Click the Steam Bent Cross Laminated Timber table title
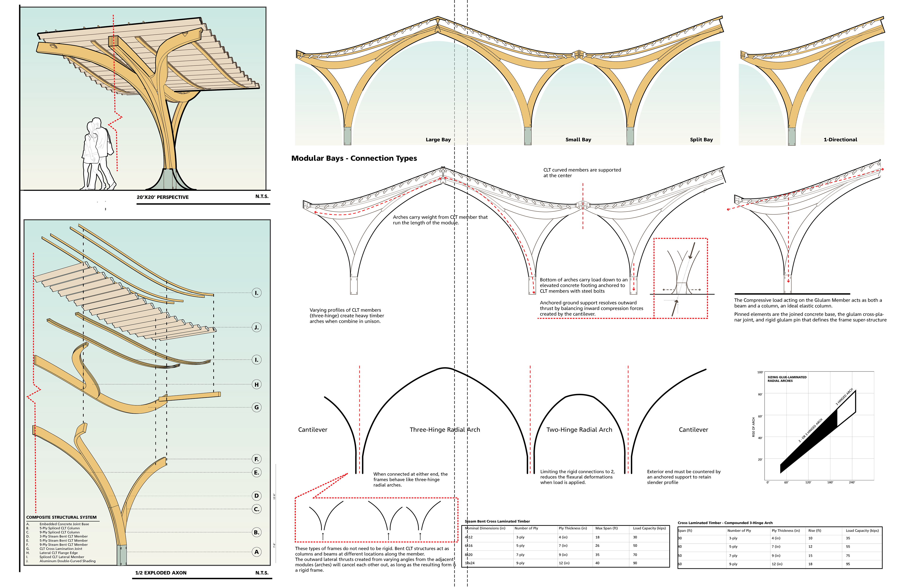Viewport: 909px width, 588px height. 497,521
